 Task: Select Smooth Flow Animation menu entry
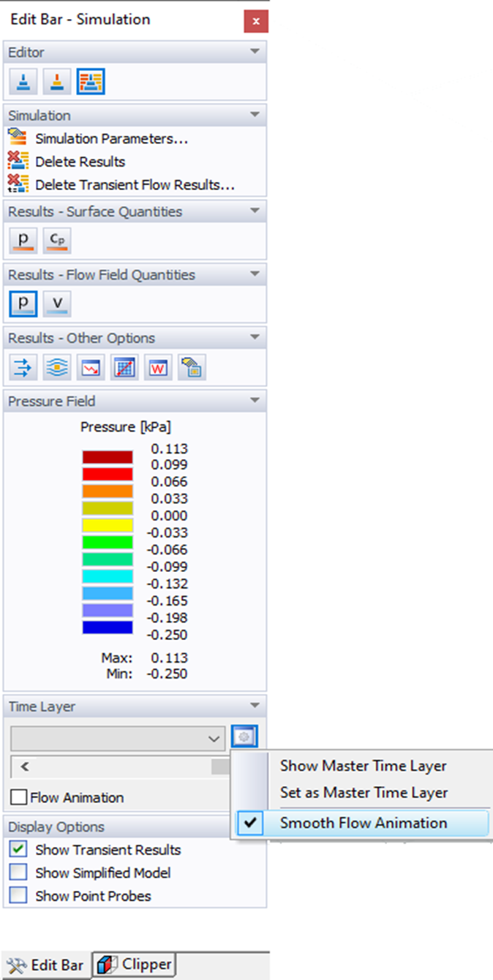pyautogui.click(x=363, y=823)
